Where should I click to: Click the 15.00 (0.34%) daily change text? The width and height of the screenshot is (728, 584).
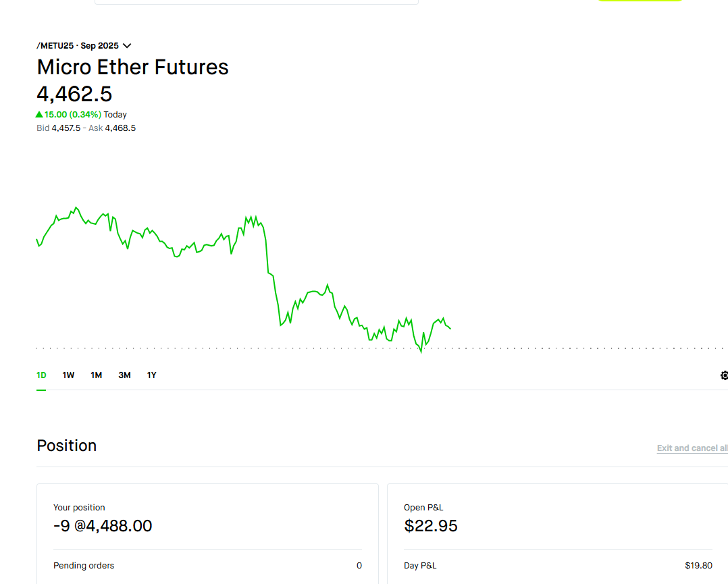[73, 115]
